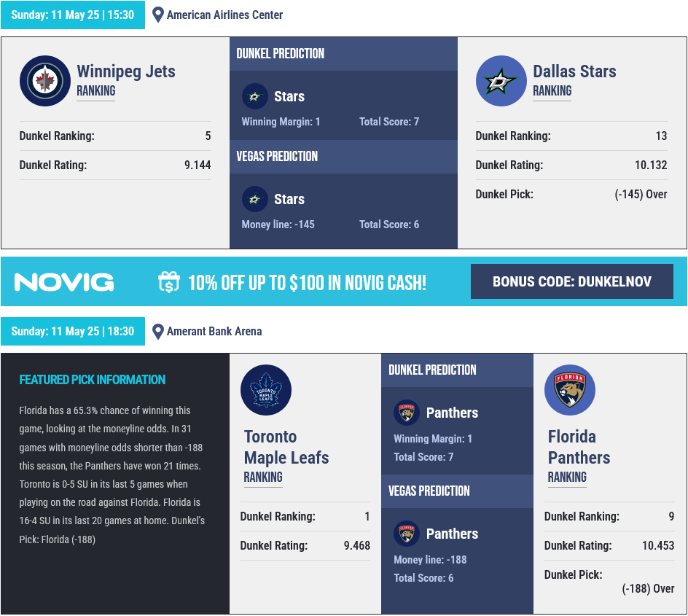Click the Featured Pick Information heading
The width and height of the screenshot is (688, 616).
[x=93, y=380]
